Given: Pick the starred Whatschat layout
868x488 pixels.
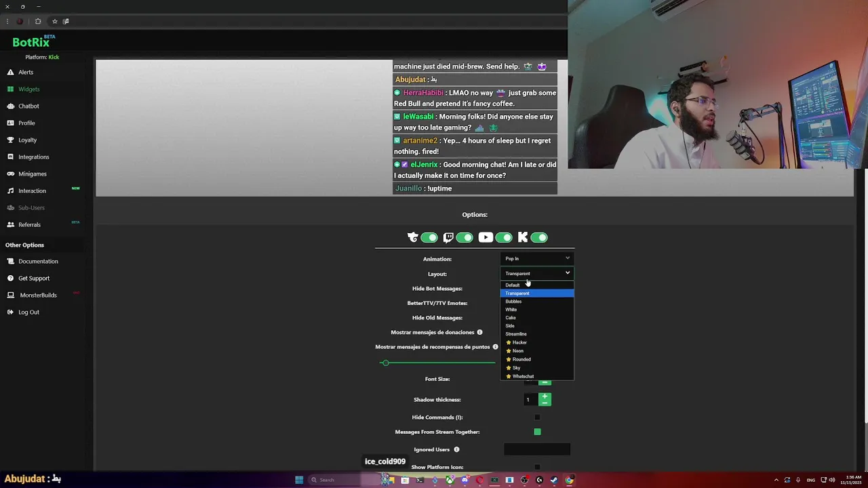Looking at the screenshot, I should pos(537,376).
